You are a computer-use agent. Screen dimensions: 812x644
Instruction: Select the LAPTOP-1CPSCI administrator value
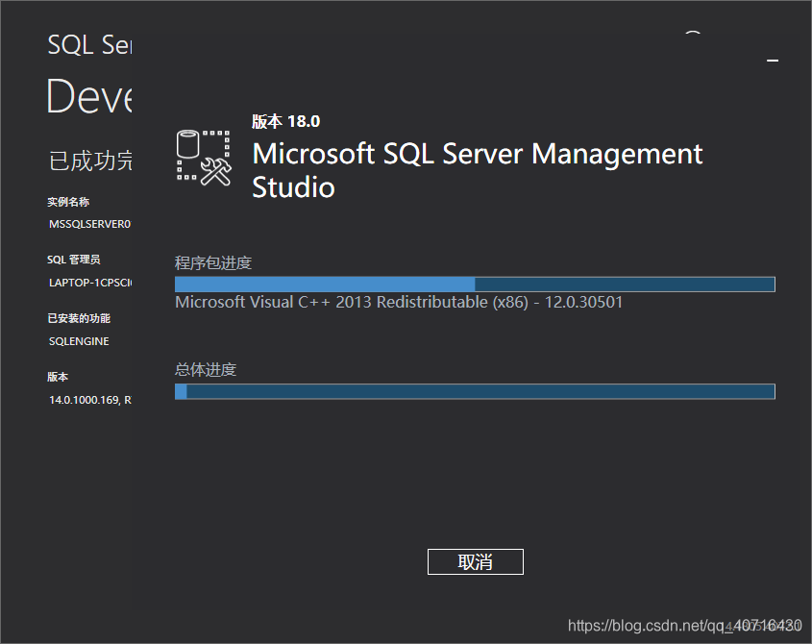90,283
